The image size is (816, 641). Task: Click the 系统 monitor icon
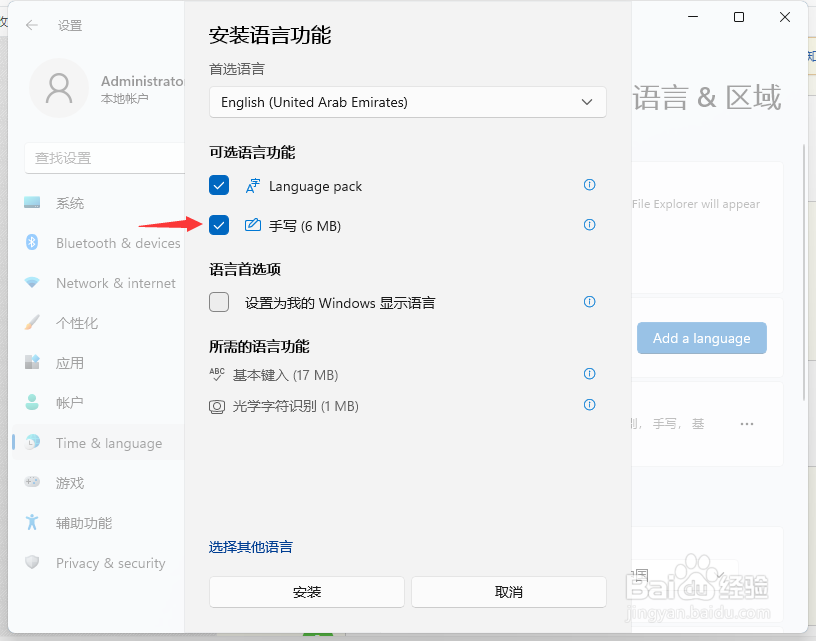click(x=32, y=202)
